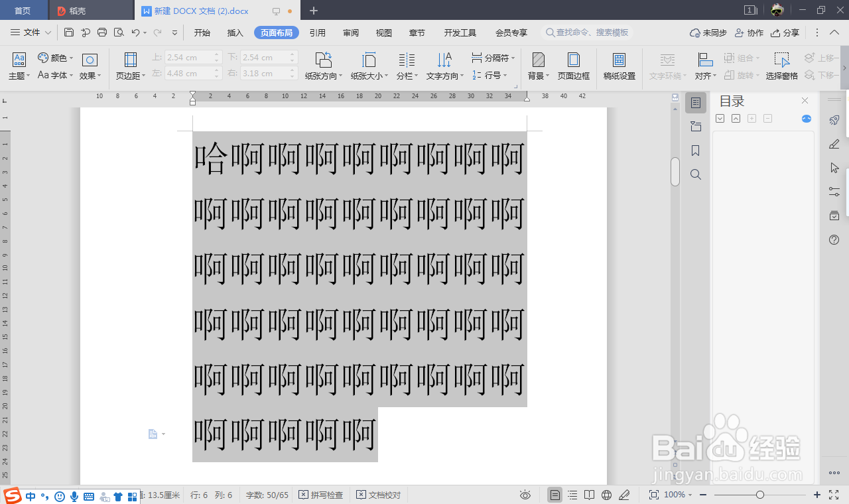Add a new tab with the plus button
The image size is (849, 504).
pyautogui.click(x=314, y=11)
